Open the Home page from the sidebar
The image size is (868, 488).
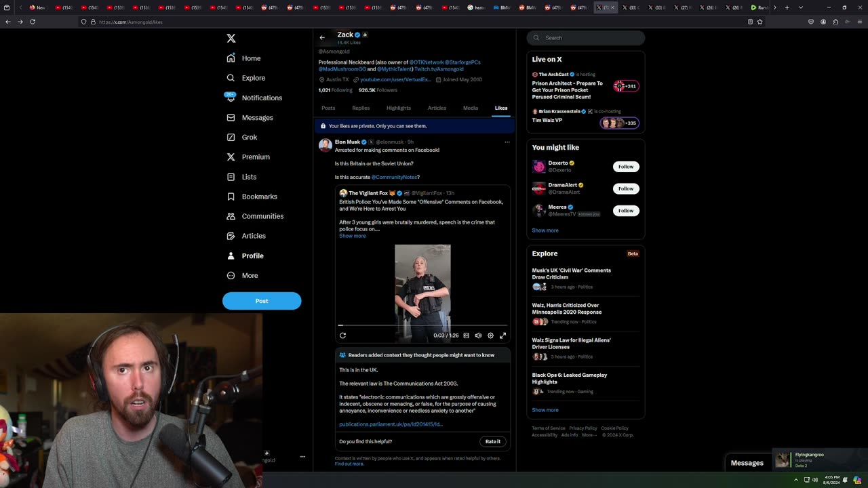coord(244,58)
